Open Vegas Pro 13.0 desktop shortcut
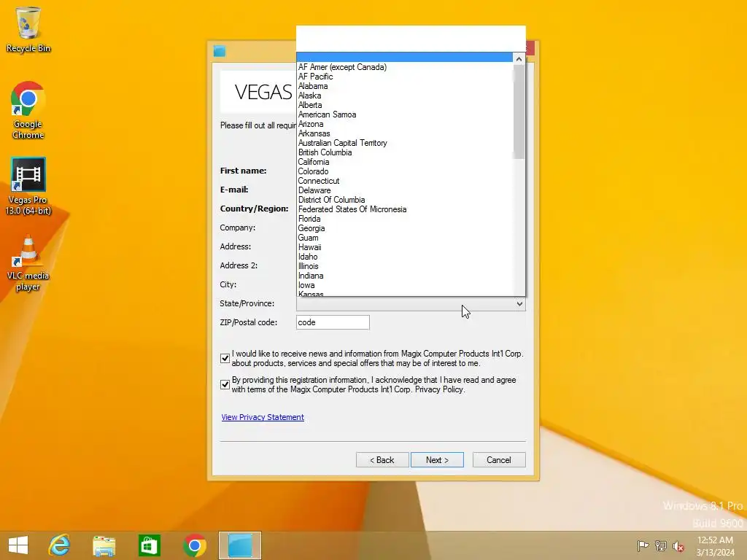Viewport: 747px width, 560px height. tap(28, 186)
